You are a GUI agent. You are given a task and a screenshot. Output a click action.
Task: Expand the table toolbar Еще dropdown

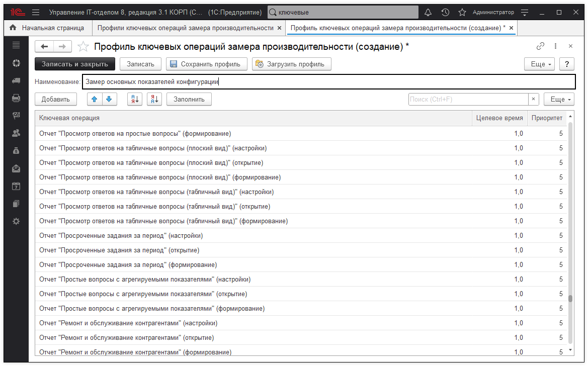click(559, 100)
